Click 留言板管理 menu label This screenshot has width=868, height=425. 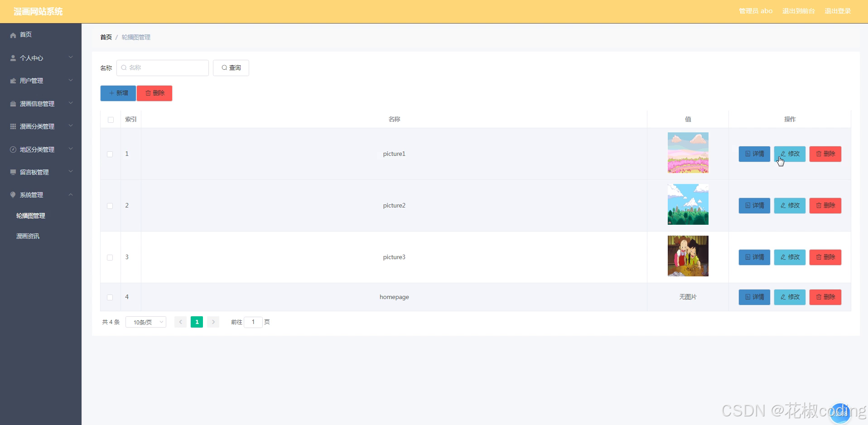pyautogui.click(x=34, y=172)
